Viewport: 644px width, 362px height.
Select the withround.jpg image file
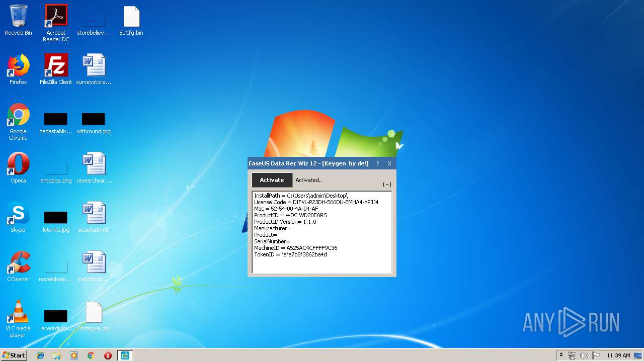[x=94, y=122]
